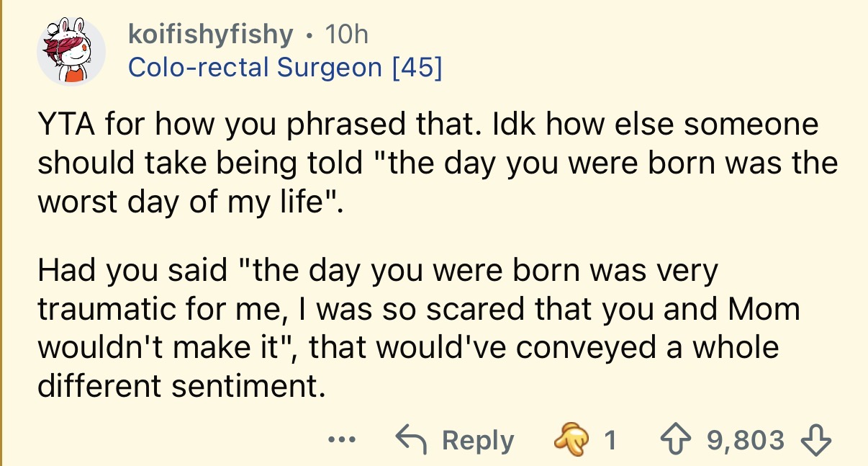Click the Reply arrow icon

pyautogui.click(x=410, y=439)
